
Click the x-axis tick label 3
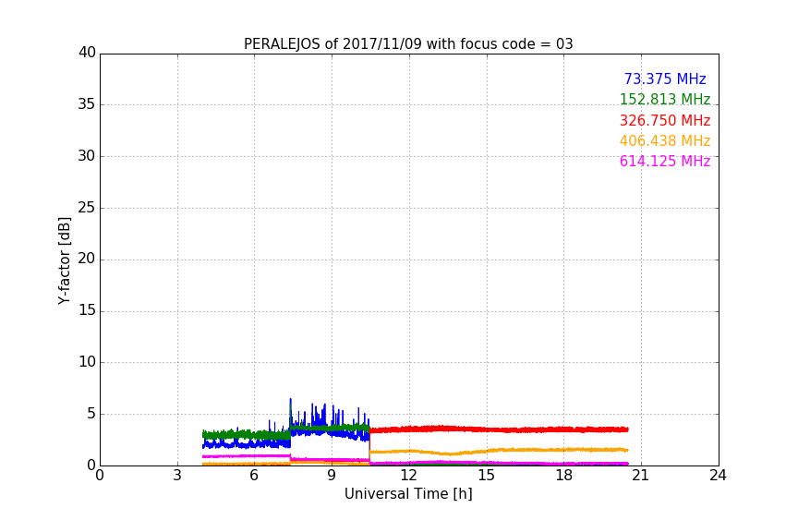tap(177, 476)
